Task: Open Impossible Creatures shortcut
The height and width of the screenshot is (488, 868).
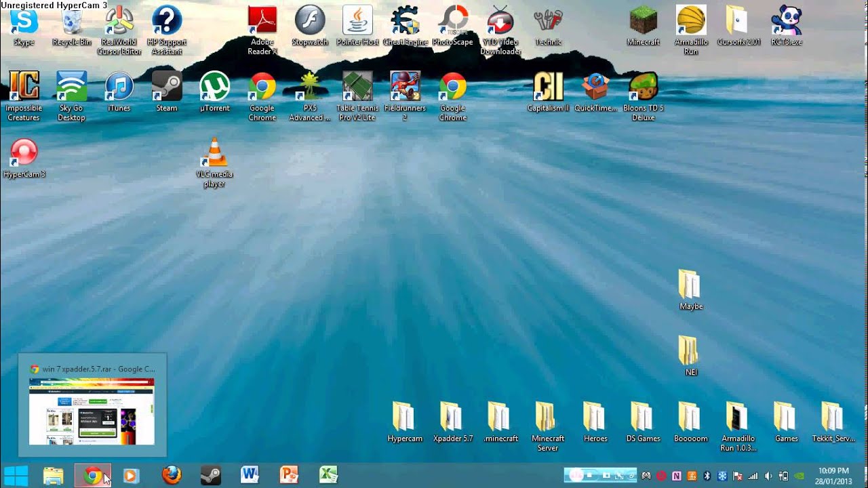Action: 24,96
